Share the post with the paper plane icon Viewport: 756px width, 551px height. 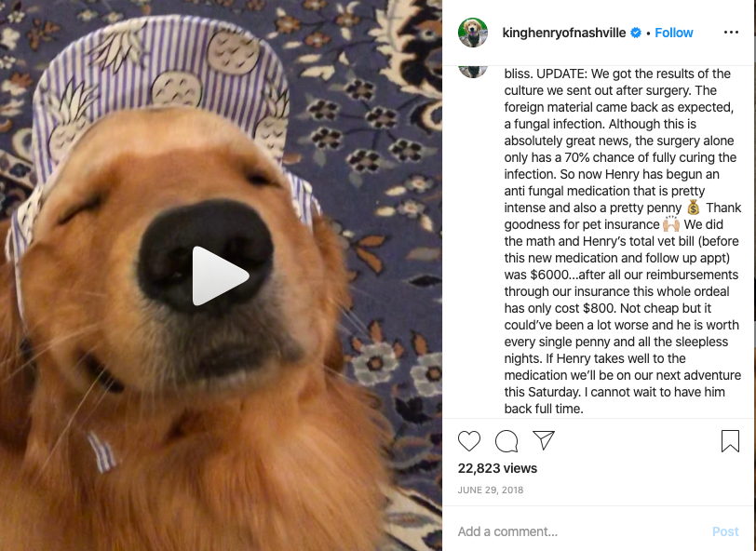[544, 440]
